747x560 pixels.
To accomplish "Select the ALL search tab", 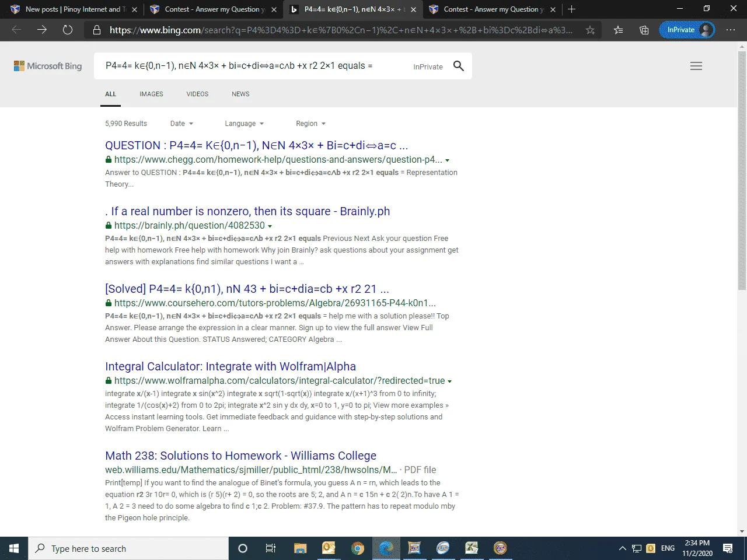I will (x=110, y=94).
